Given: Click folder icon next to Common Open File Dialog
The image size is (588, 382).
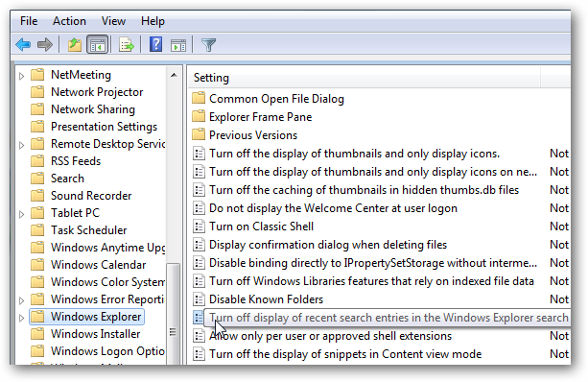Looking at the screenshot, I should [199, 98].
